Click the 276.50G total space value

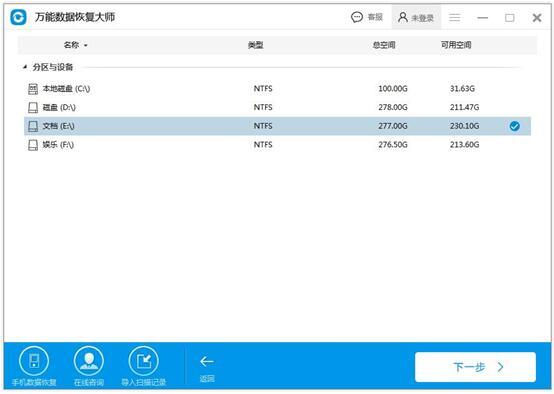pos(393,145)
